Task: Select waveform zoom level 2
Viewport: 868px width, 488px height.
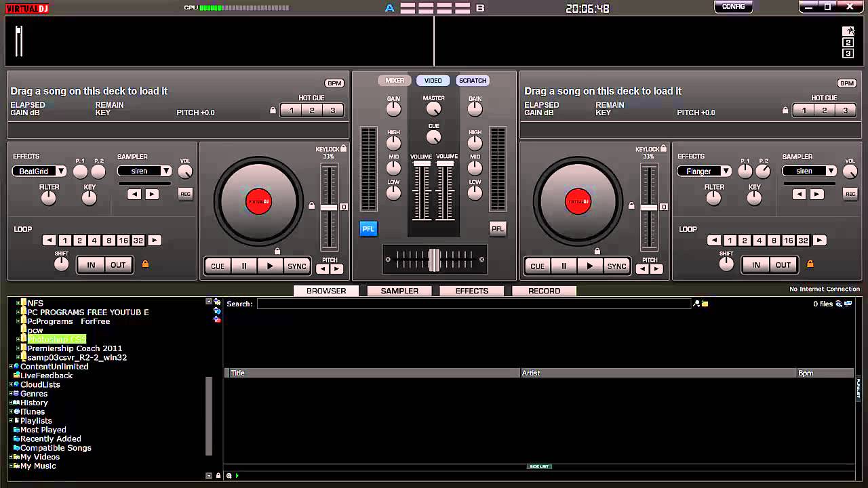Action: [x=848, y=43]
